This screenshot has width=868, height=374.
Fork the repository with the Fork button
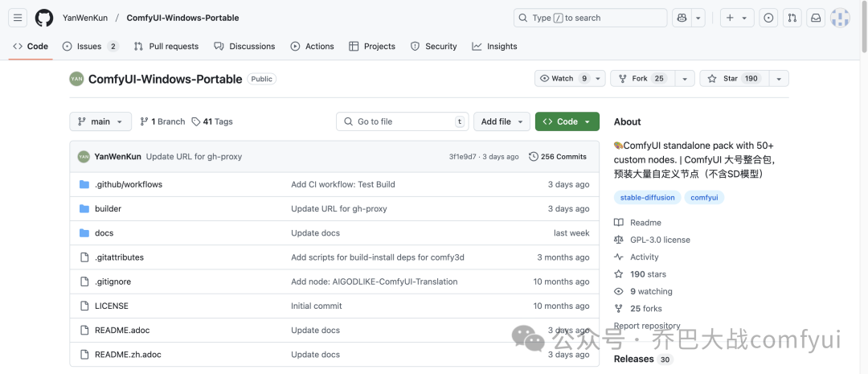point(643,79)
